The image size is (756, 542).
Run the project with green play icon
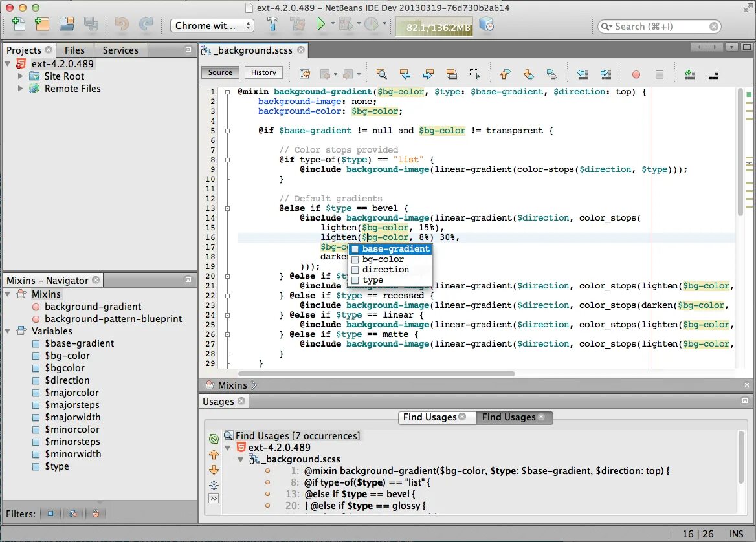point(321,25)
